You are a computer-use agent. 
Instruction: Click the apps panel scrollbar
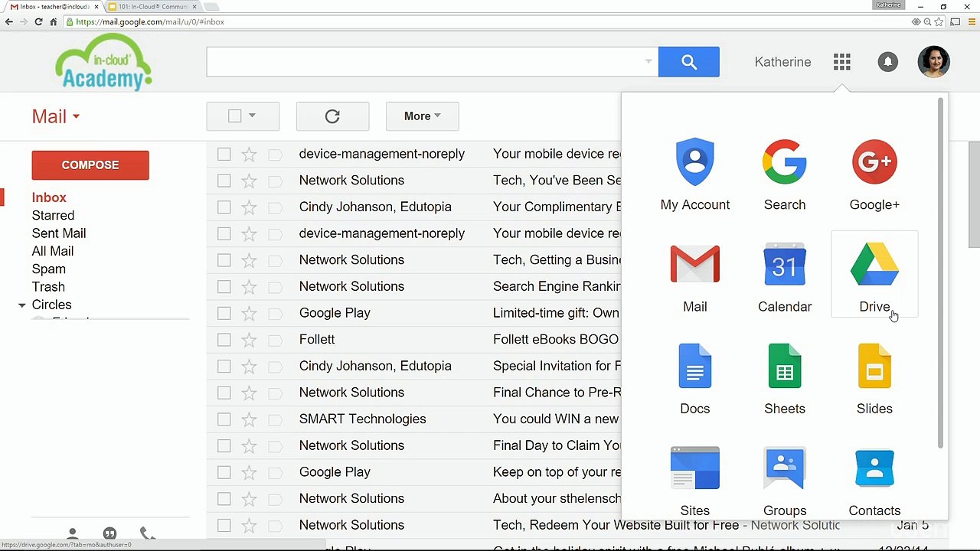coord(941,273)
